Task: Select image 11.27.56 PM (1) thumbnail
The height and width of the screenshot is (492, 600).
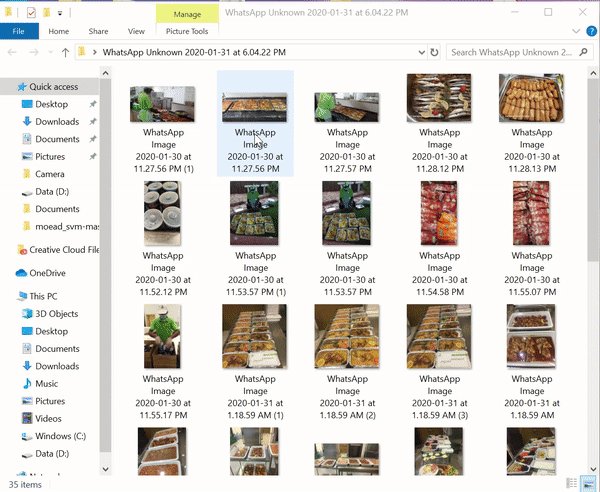Action: tap(163, 104)
